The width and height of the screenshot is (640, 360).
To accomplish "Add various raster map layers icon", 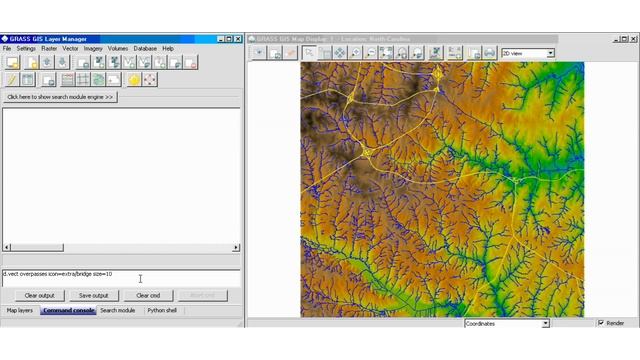I will pyautogui.click(x=114, y=62).
